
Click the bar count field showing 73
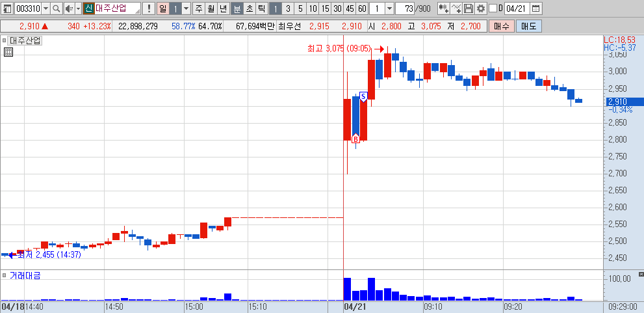(405, 8)
